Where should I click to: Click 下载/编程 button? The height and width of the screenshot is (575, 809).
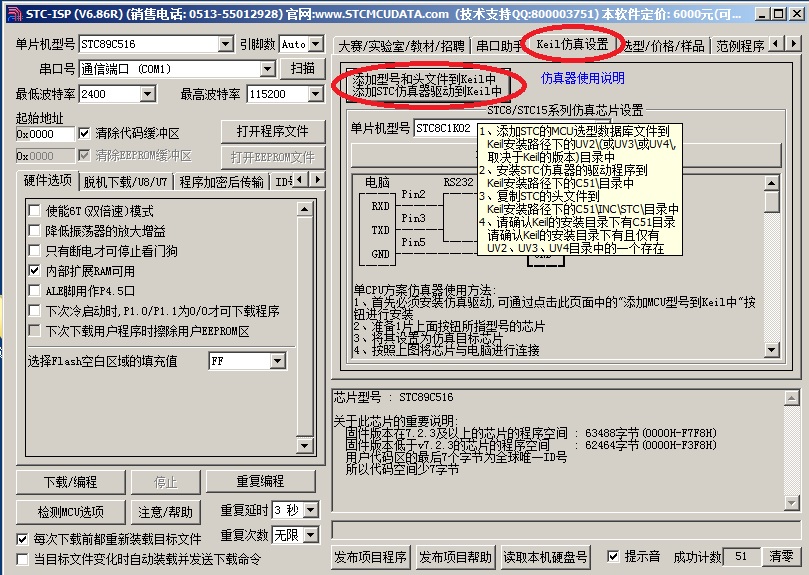pos(70,482)
